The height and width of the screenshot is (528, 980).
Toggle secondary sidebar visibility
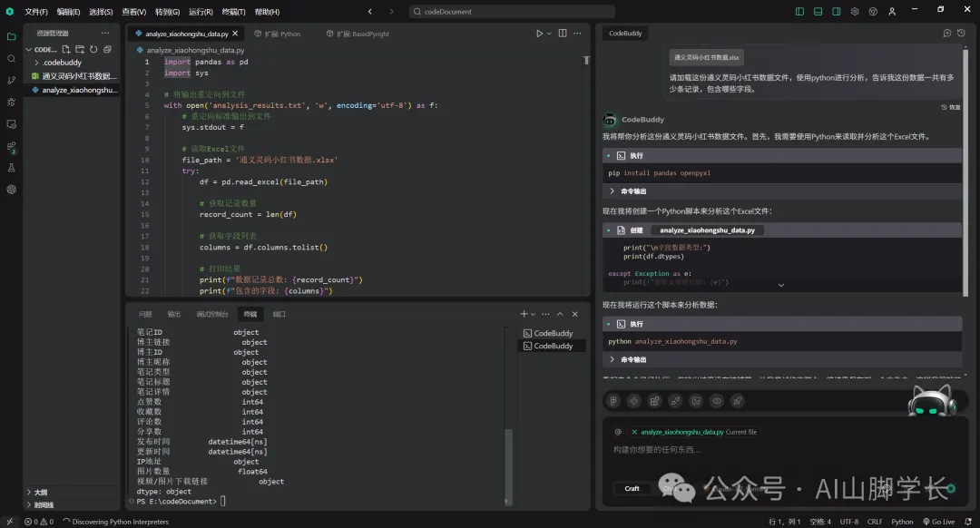pos(837,11)
